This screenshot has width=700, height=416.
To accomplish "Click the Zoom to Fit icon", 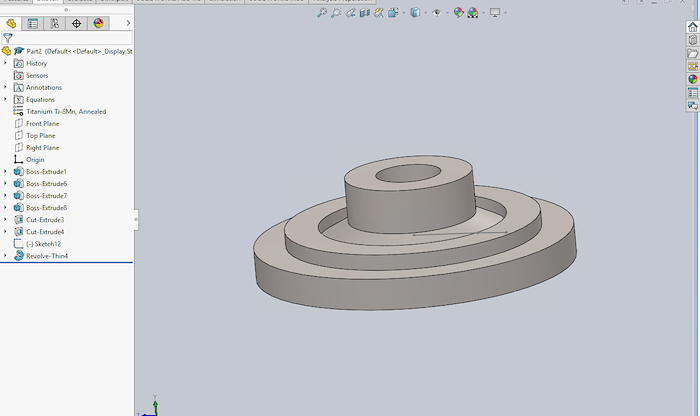I will pyautogui.click(x=322, y=13).
